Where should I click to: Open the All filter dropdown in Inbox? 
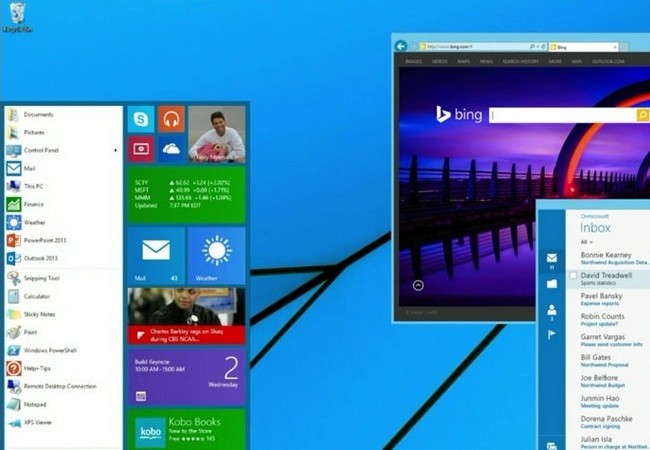tap(587, 242)
